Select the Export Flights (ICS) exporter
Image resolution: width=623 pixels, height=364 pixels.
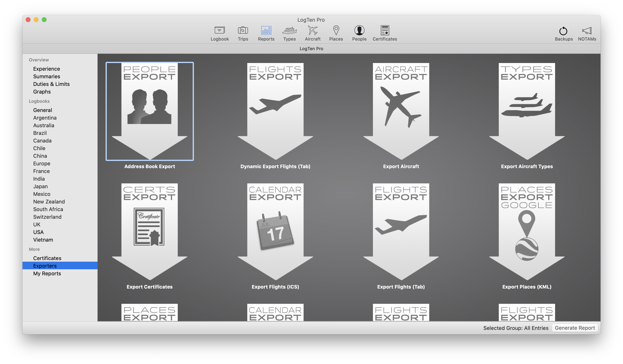tap(275, 232)
